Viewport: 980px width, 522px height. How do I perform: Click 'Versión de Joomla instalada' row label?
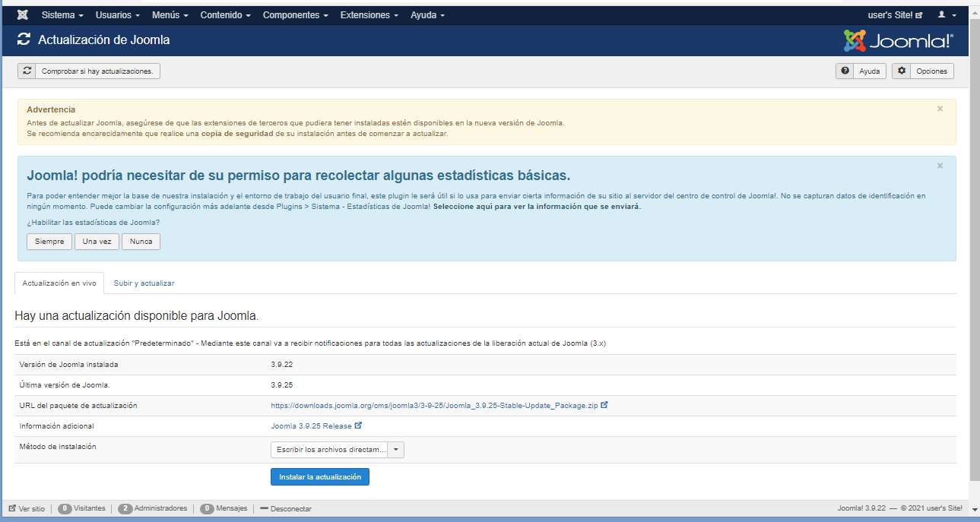68,365
